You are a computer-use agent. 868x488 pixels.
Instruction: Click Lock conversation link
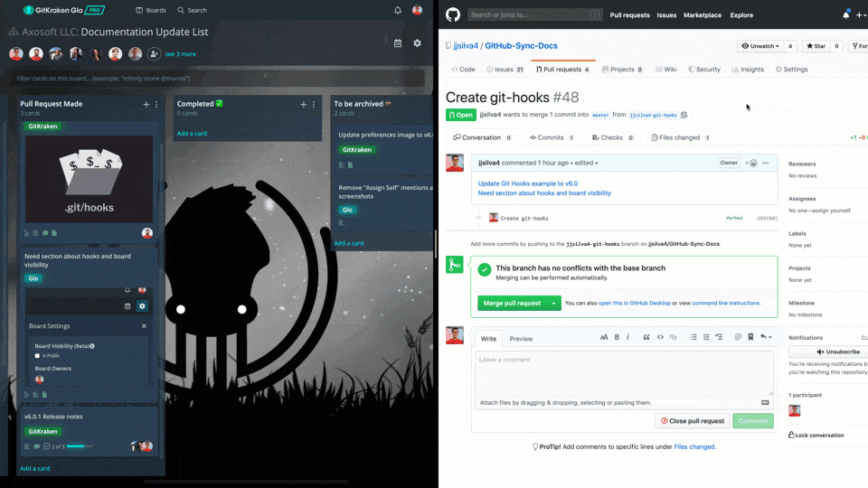(816, 436)
